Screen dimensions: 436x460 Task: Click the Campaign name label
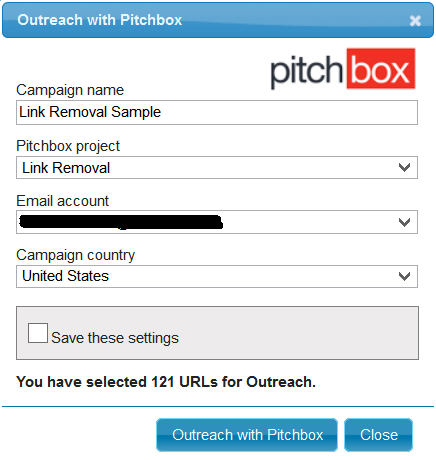(70, 90)
